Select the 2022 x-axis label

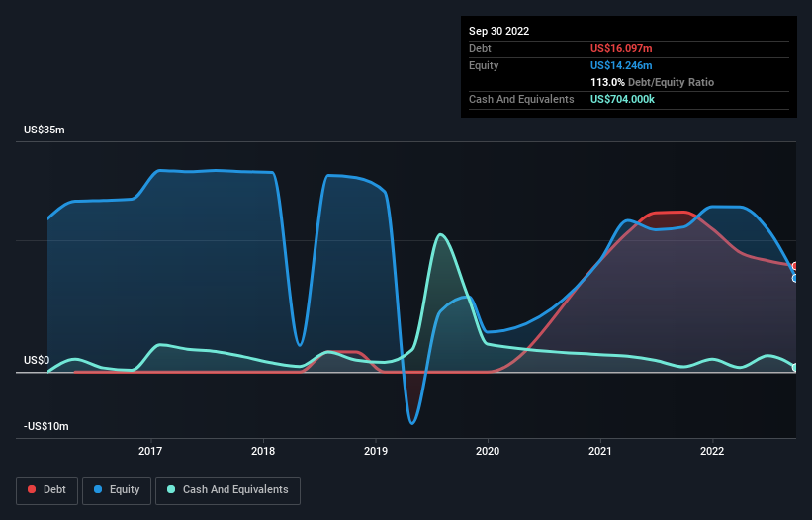(712, 451)
